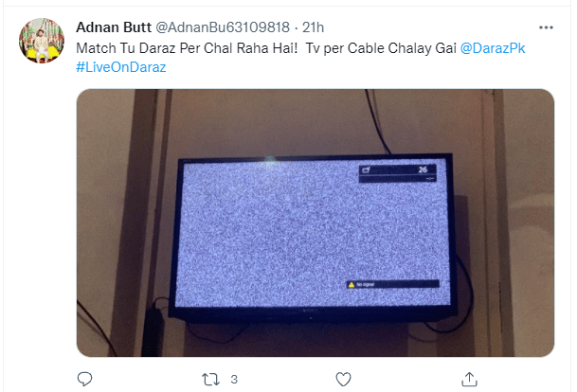Like the tweet with the heart icon
577x392 pixels.
(343, 379)
